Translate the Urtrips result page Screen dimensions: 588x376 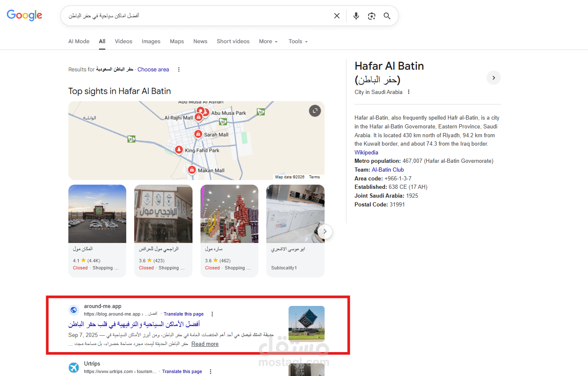182,371
